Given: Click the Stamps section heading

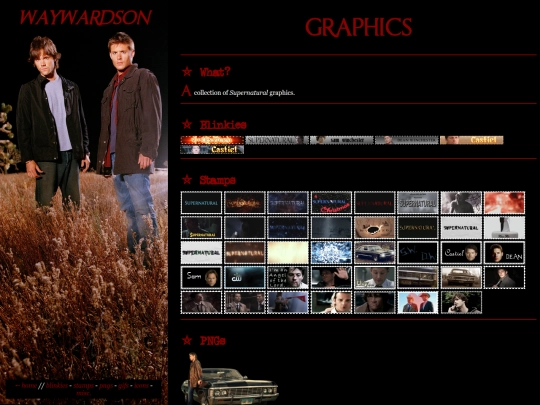Looking at the screenshot, I should (218, 180).
